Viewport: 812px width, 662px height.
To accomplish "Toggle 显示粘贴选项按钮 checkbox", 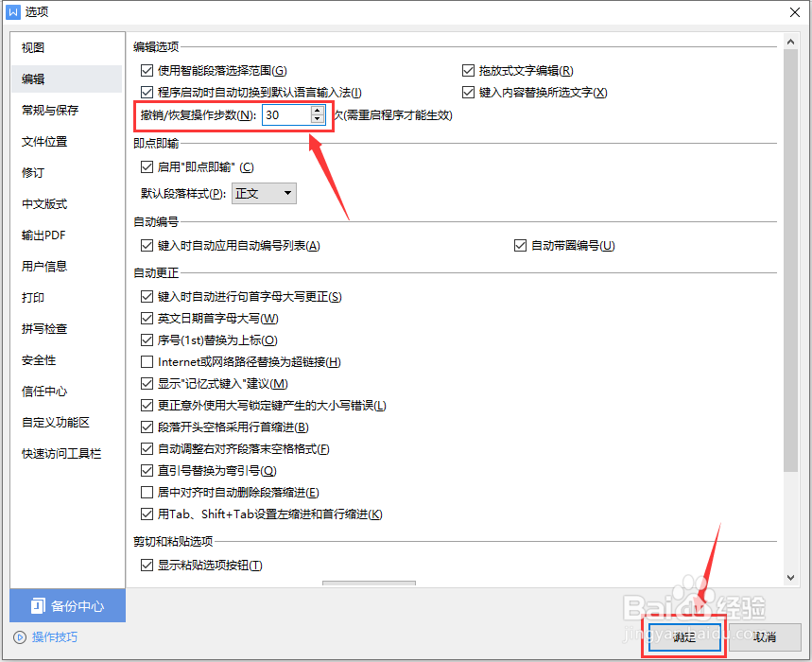I will (x=147, y=565).
